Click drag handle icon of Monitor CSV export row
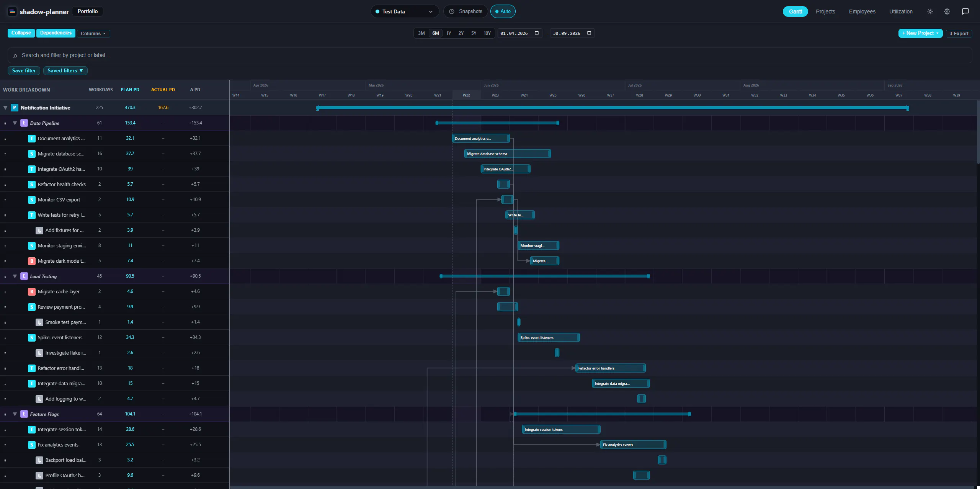 [x=5, y=200]
